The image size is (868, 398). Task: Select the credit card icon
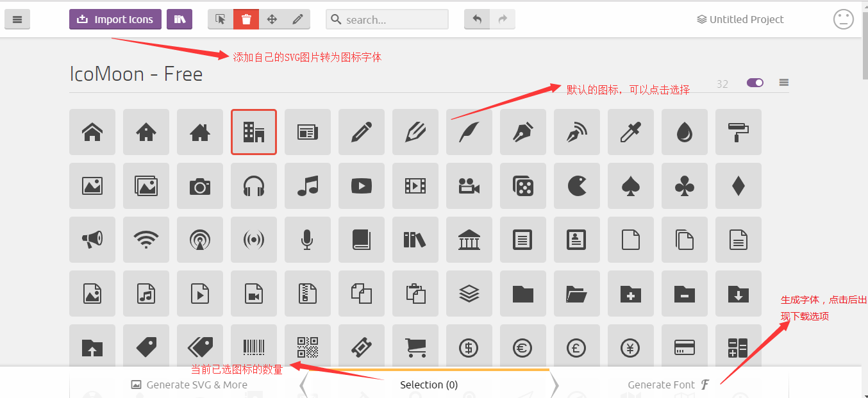pos(685,346)
